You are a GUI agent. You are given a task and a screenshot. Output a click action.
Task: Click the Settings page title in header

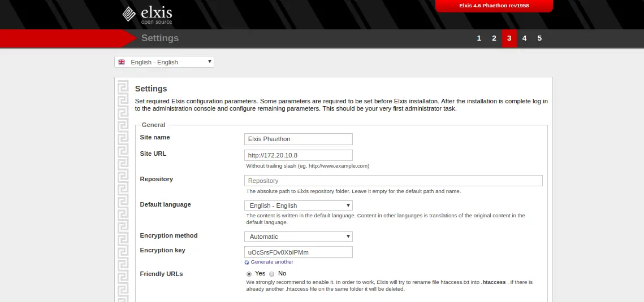tap(160, 38)
